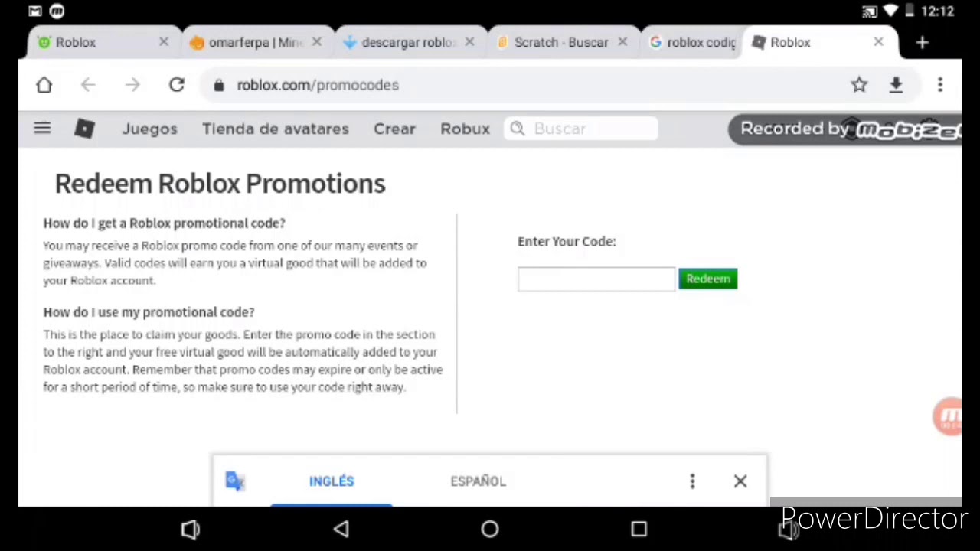Dismiss the translate bar with X
980x551 pixels.
coord(740,481)
